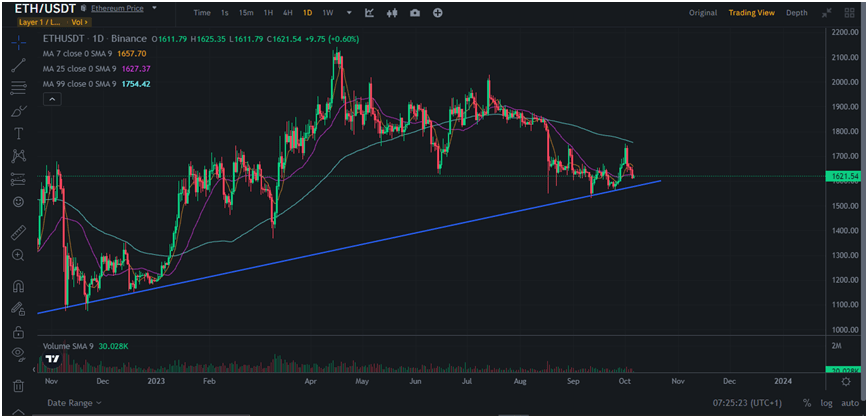This screenshot has width=868, height=418.
Task: Click the 2200.00 price axis label
Action: pyautogui.click(x=845, y=33)
